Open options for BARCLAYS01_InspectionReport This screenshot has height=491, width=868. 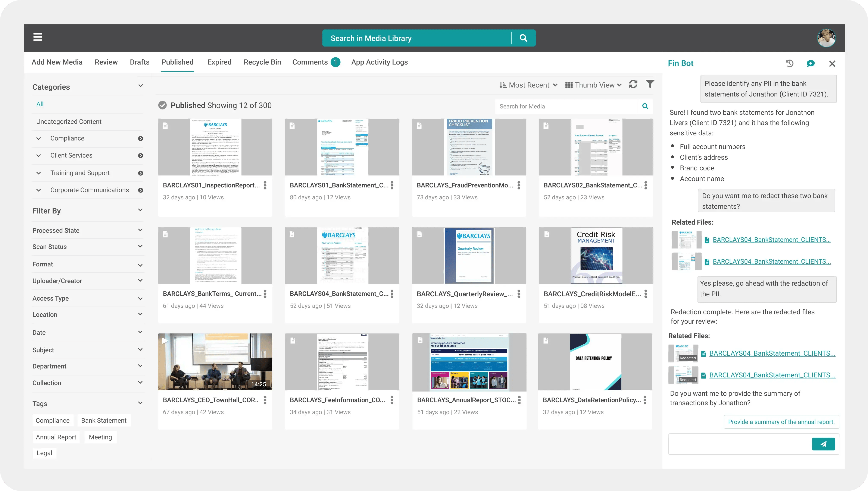(265, 185)
